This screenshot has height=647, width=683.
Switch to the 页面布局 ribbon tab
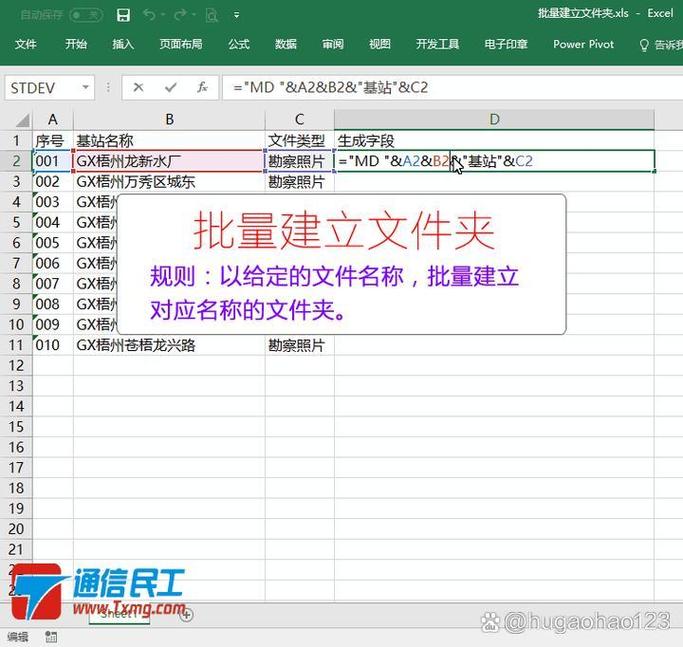click(181, 44)
